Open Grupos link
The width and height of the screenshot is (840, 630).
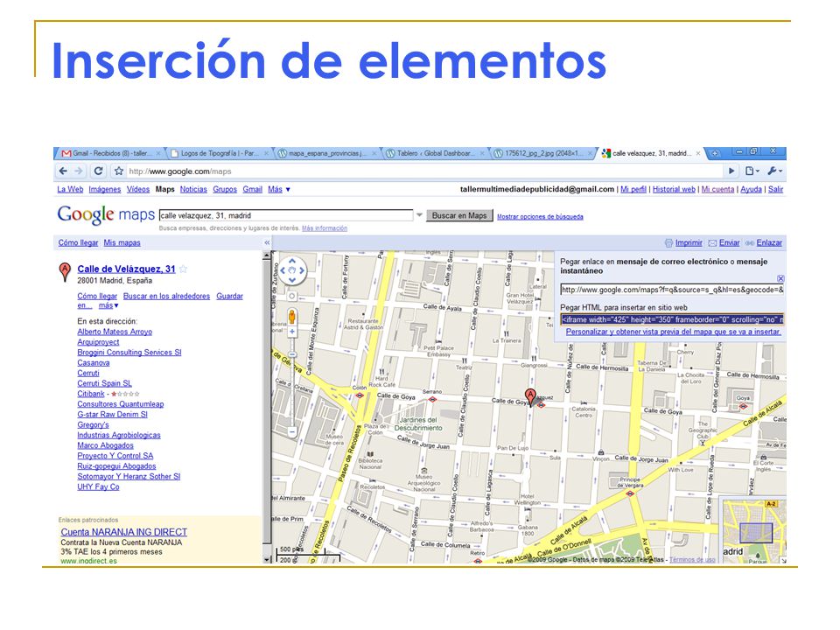[225, 190]
